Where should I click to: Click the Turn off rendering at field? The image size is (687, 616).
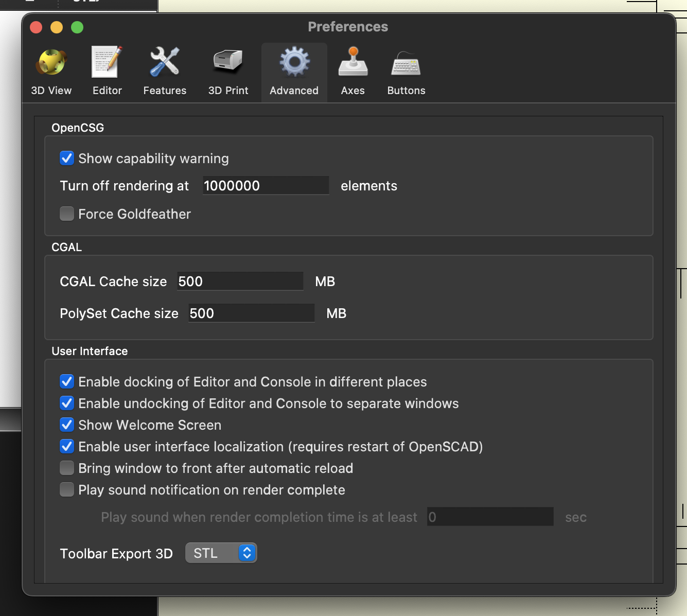(266, 186)
